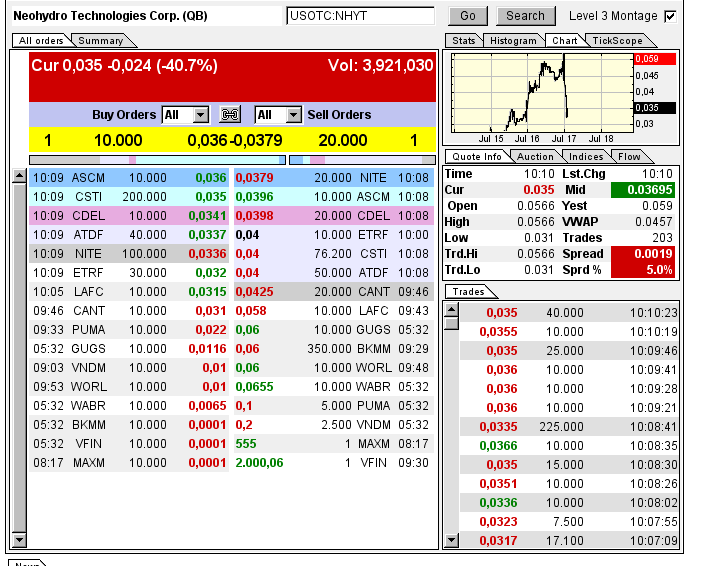Viewport: 710px width, 566px height.
Task: Click the Trades list scrollbar thumb
Action: [451, 323]
